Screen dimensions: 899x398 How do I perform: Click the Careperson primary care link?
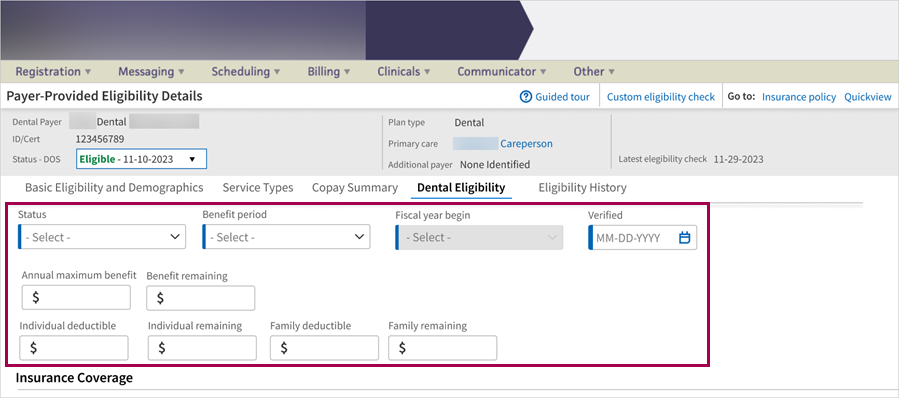click(x=526, y=144)
